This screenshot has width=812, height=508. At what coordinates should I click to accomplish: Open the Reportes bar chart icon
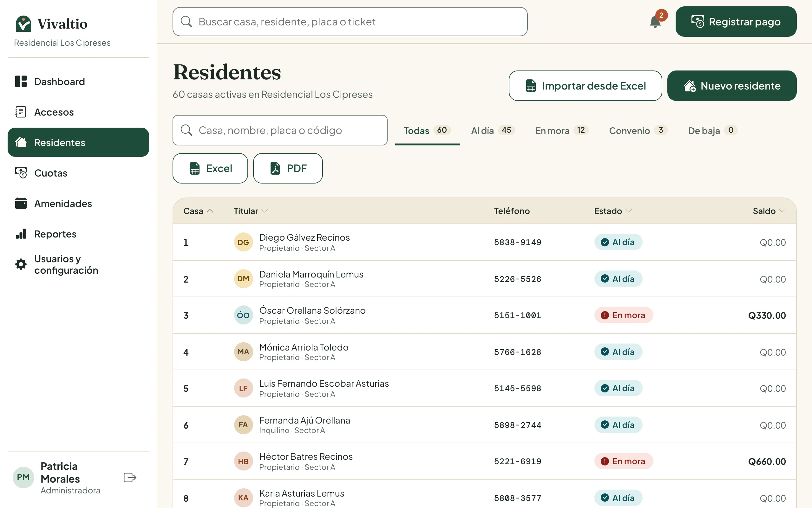click(21, 234)
